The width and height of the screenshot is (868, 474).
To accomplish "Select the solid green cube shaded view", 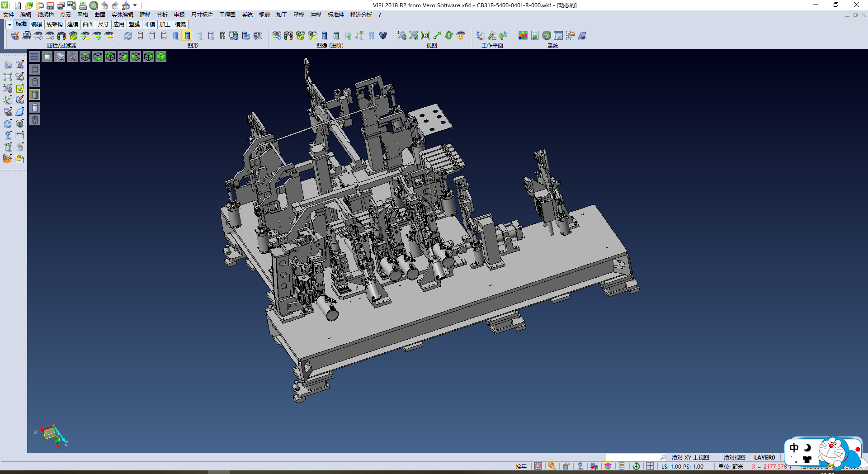I will (161, 57).
